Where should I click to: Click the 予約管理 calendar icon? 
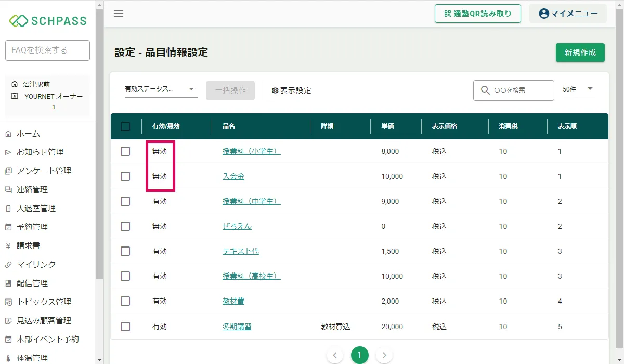coord(8,227)
